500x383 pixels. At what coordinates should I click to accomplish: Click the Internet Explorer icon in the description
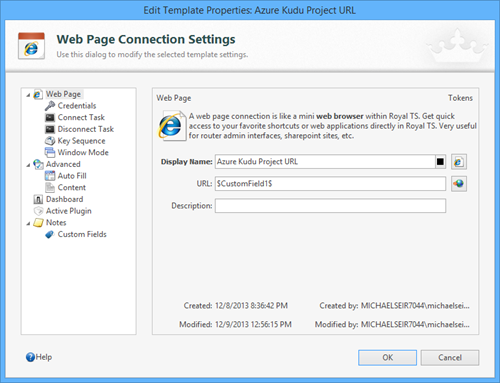[x=171, y=126]
